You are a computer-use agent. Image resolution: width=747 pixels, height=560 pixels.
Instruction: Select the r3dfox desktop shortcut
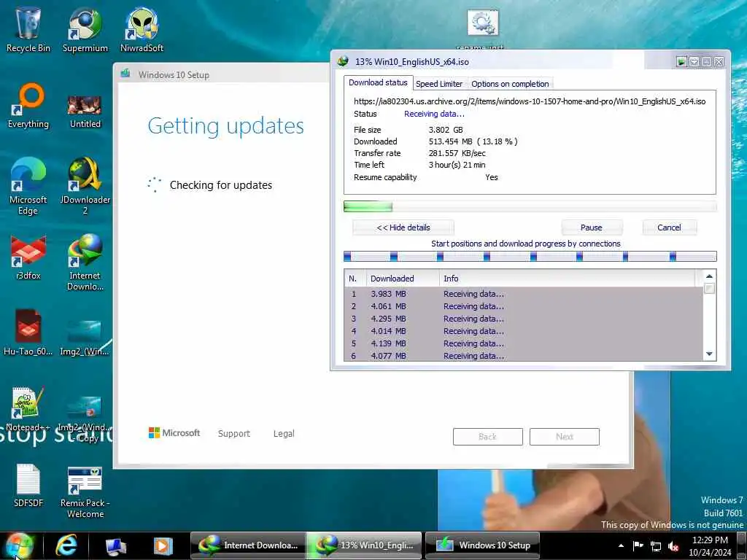[28, 257]
